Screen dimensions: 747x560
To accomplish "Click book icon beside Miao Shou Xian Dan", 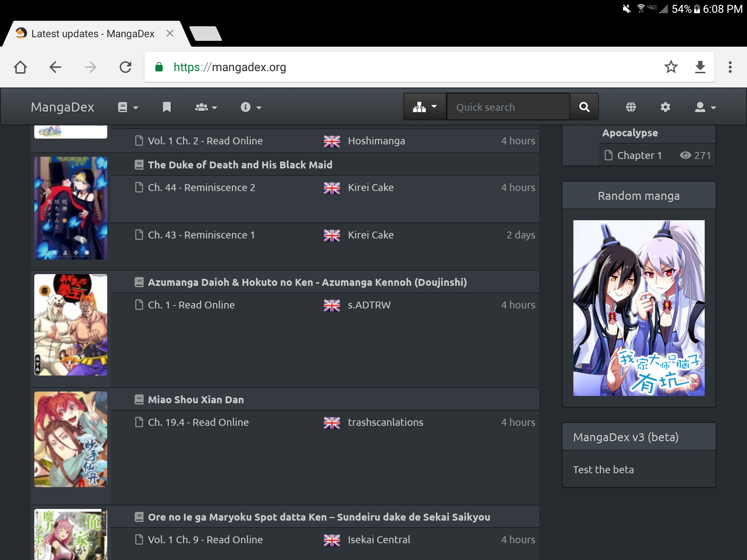I will point(139,400).
